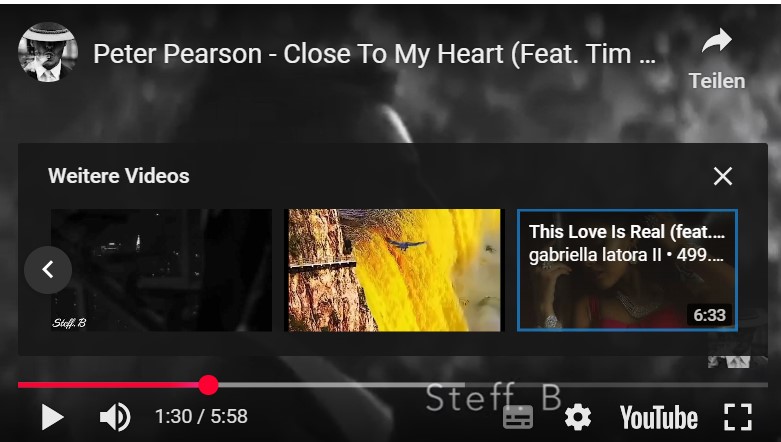The height and width of the screenshot is (442, 781).
Task: Click the 6:33 duration badge
Action: [x=709, y=315]
